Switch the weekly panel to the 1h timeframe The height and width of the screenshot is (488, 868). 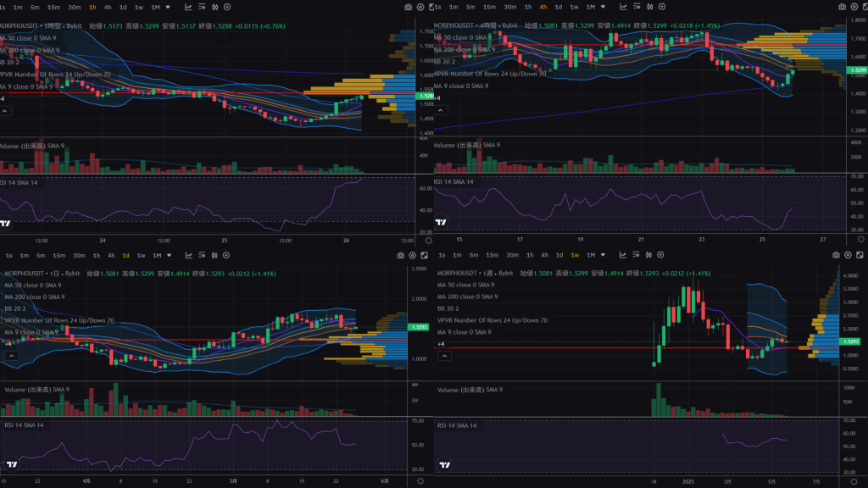coord(530,254)
